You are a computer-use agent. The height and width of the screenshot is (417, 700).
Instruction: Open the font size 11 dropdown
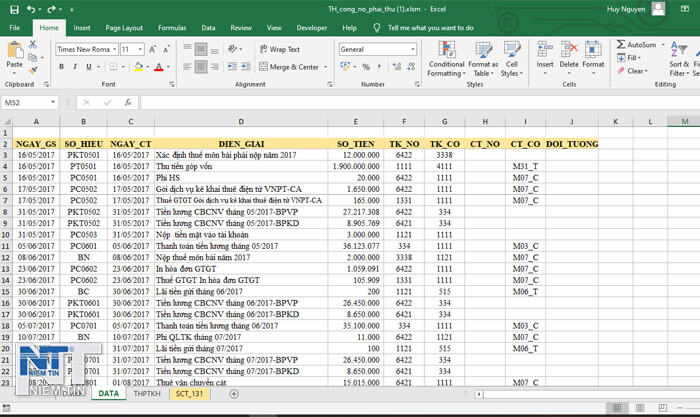(x=140, y=49)
